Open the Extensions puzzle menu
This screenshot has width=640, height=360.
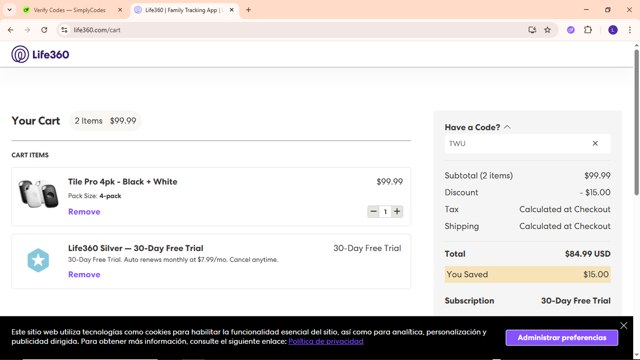(x=588, y=30)
